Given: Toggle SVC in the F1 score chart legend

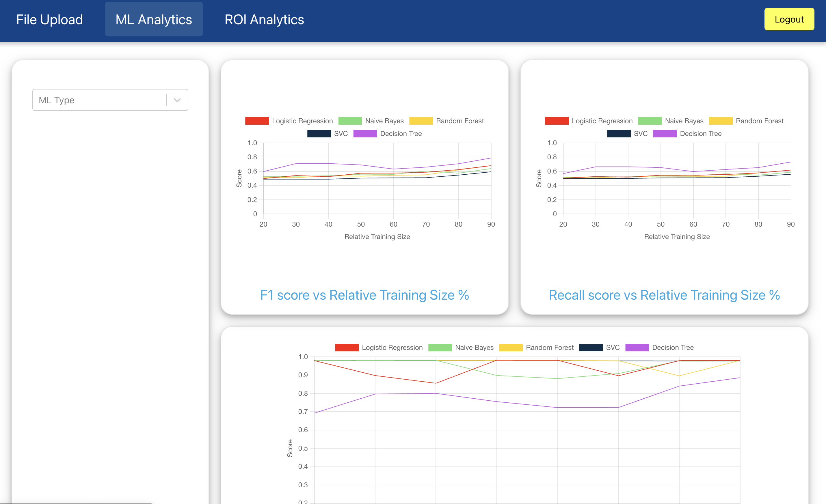Looking at the screenshot, I should tap(328, 134).
